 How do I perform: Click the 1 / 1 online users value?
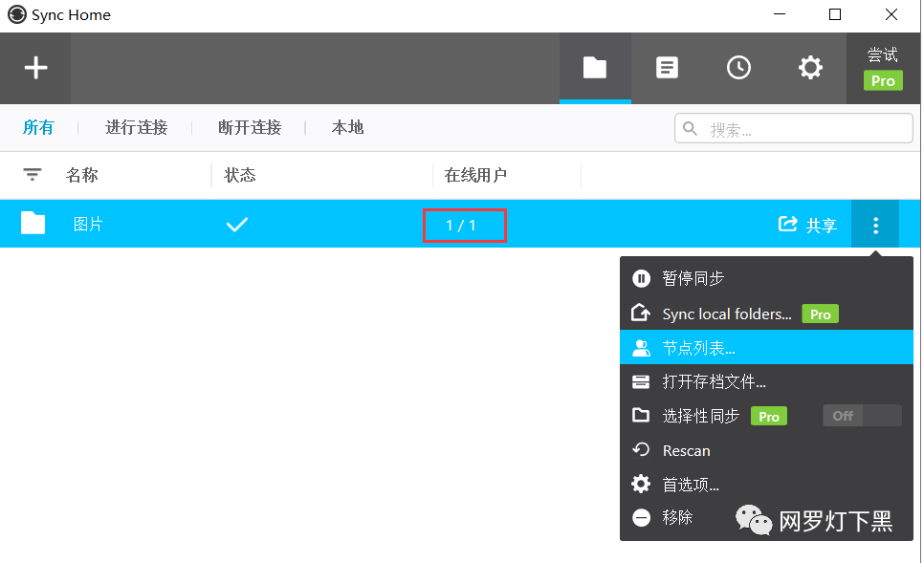coord(461,226)
